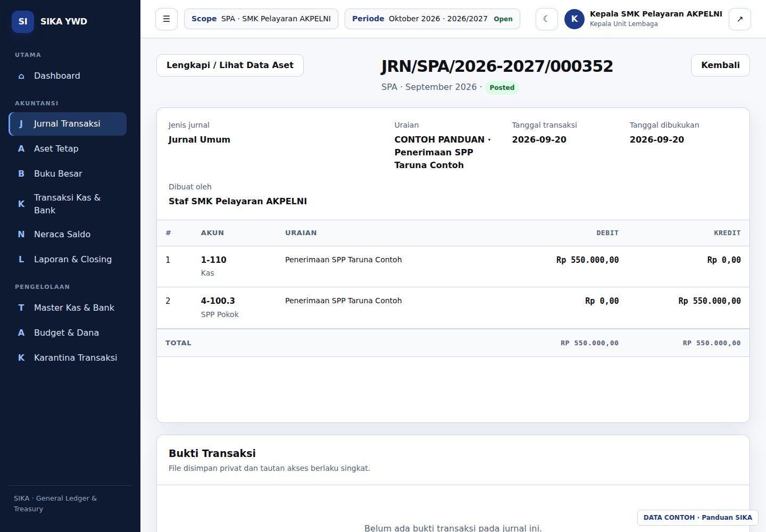This screenshot has height=532, width=766.
Task: Click the Lengkapi / Lihat Data Aset button
Action: [x=230, y=65]
